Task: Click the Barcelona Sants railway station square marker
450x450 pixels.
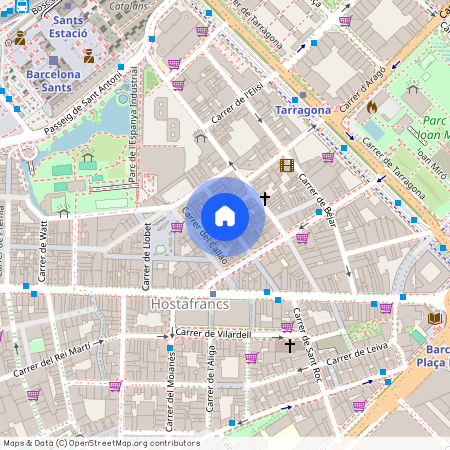Action: pyautogui.click(x=53, y=61)
